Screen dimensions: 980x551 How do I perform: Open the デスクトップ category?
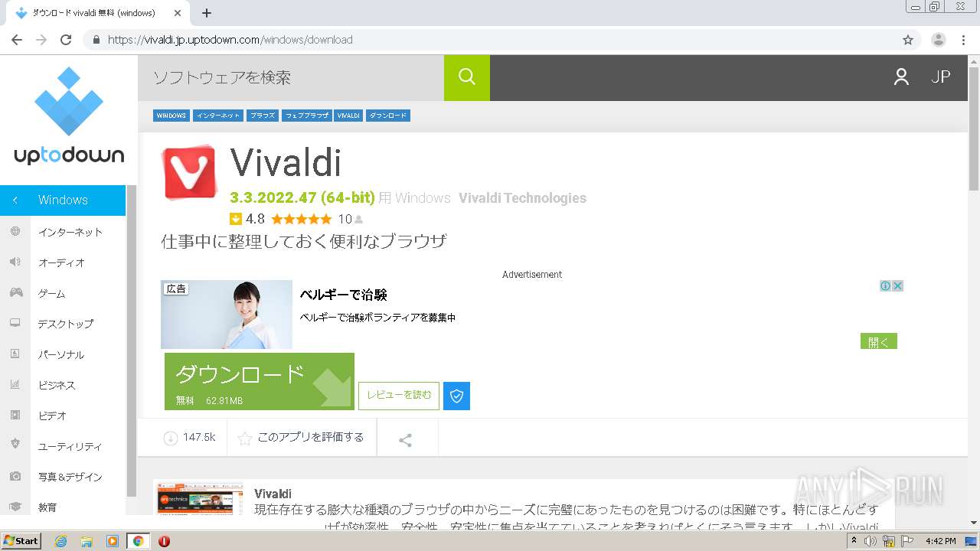pos(66,324)
